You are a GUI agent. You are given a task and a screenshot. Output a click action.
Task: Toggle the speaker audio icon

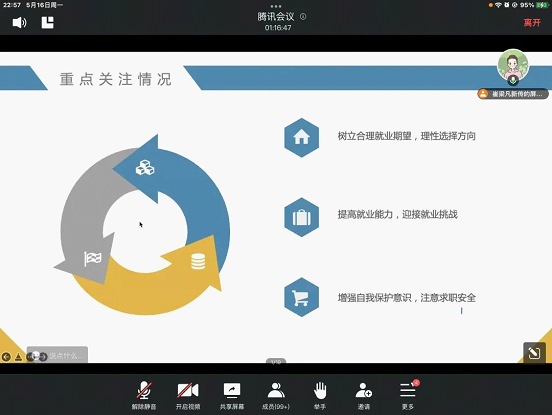pos(19,23)
